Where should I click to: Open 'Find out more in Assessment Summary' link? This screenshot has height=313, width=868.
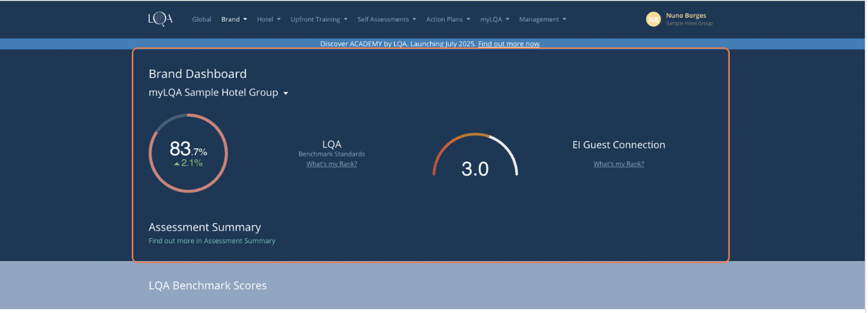pos(212,241)
